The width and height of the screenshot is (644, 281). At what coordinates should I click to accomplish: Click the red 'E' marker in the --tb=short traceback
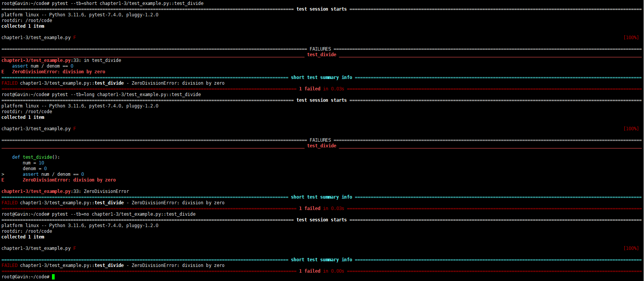click(3, 72)
